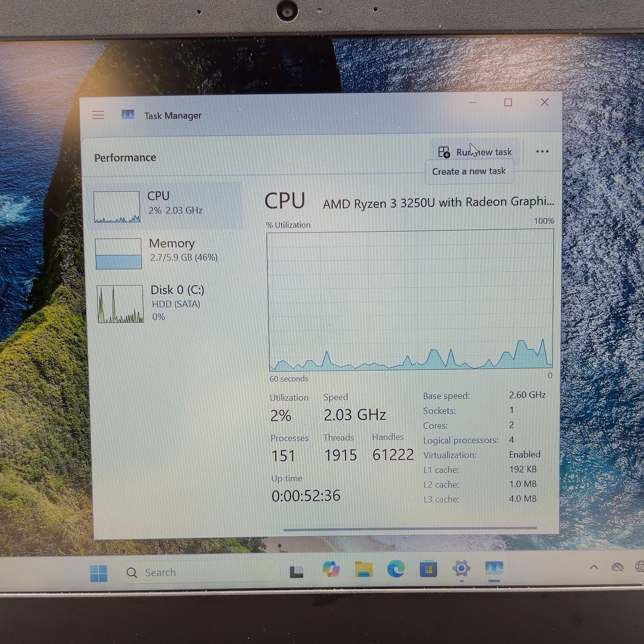The height and width of the screenshot is (644, 644).
Task: Click the Task Manager taskbar icon
Action: coord(494,568)
